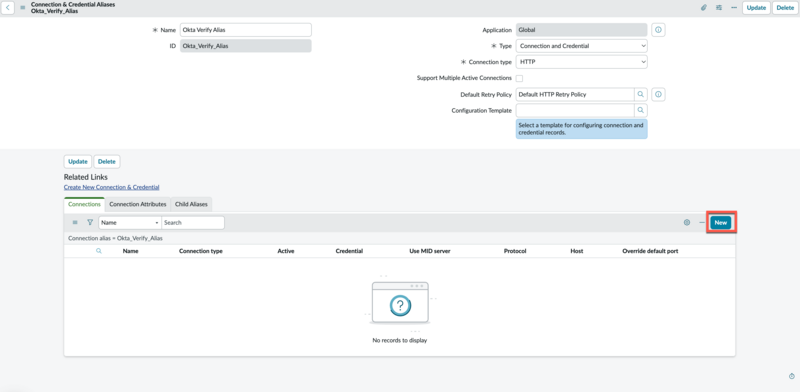Click the header more options dash icon

coord(734,8)
